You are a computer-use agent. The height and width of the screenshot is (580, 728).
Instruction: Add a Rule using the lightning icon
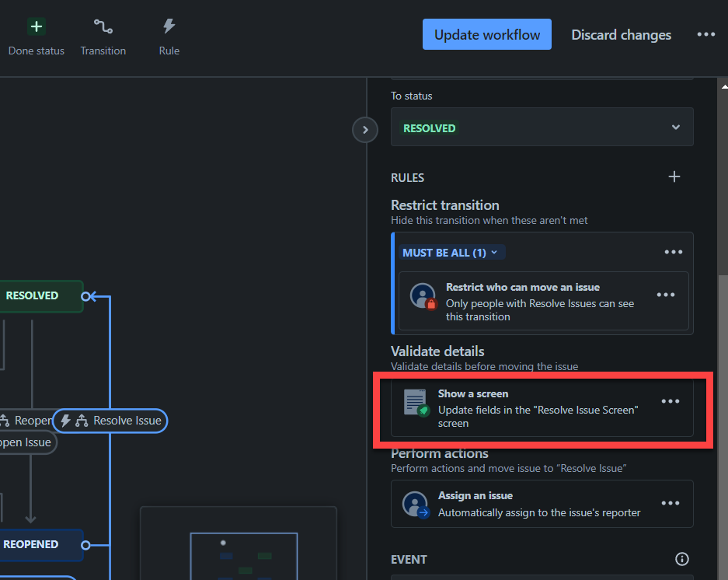click(169, 37)
